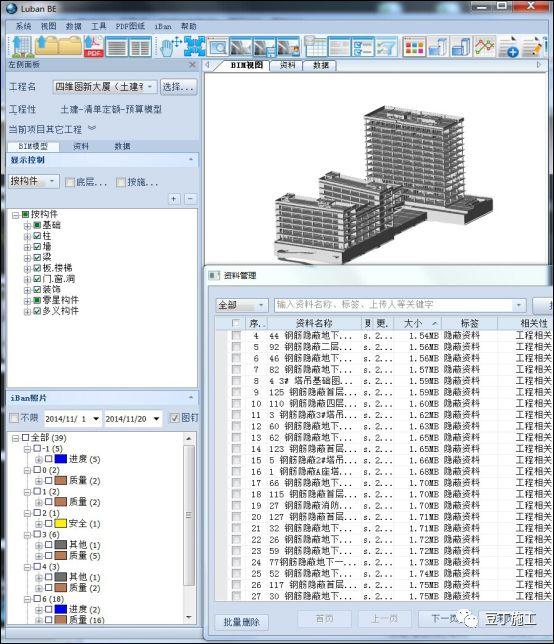The image size is (554, 644).
Task: Click the blue 进度 (5) color swatch
Action: click(61, 459)
